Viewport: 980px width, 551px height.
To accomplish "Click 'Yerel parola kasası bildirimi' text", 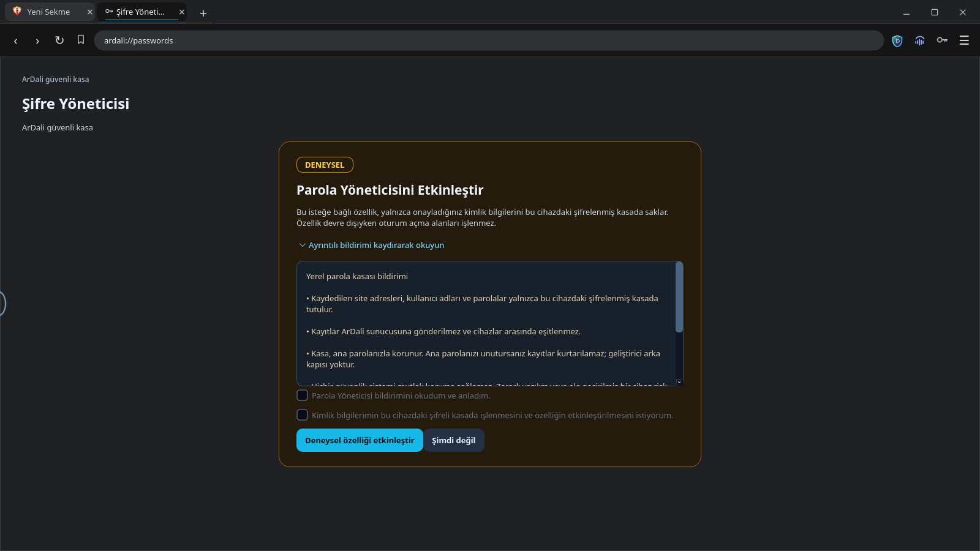I will 357,276.
